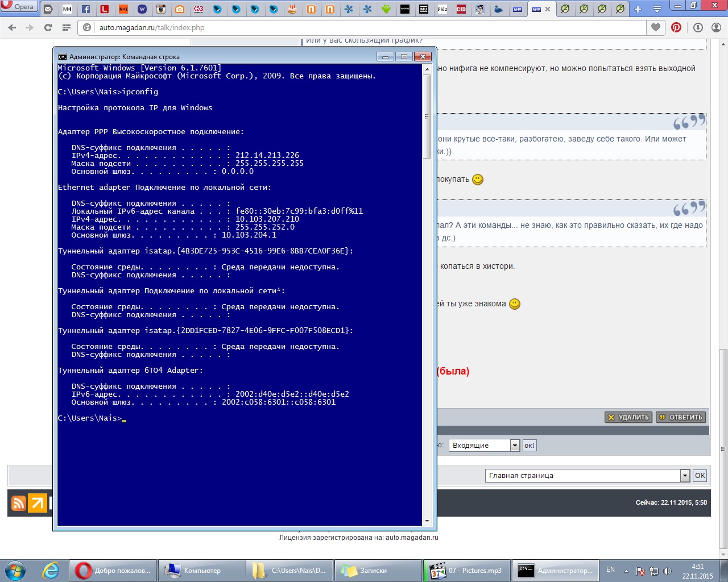This screenshot has height=582, width=728.
Task: Switch to the Instagram tab
Action: pyautogui.click(x=161, y=9)
